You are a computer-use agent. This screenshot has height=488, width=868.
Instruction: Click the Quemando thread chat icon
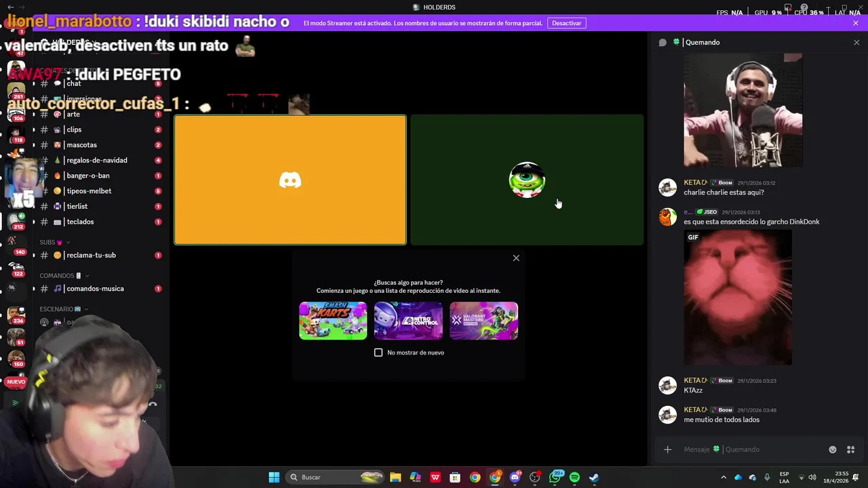click(x=663, y=42)
